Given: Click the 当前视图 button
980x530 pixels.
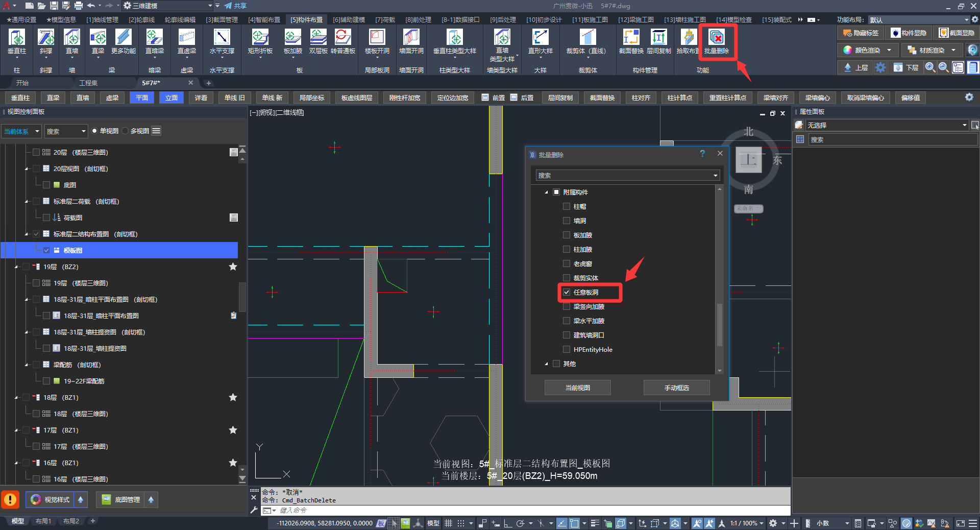Looking at the screenshot, I should coord(577,388).
